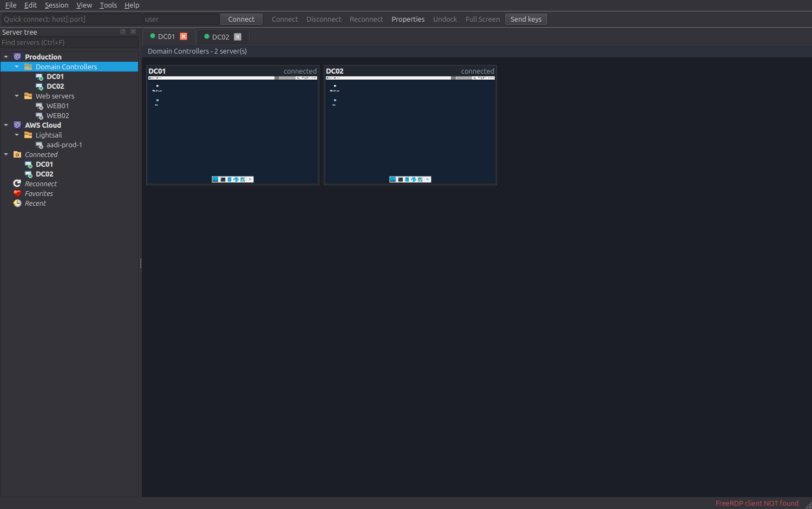812x509 pixels.
Task: Select the aadi-prod-1 server icon
Action: click(39, 145)
